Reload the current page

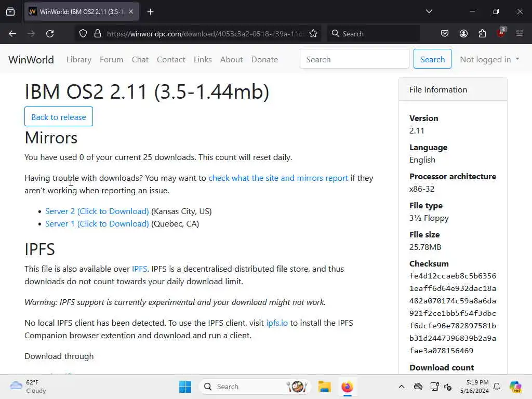50,34
